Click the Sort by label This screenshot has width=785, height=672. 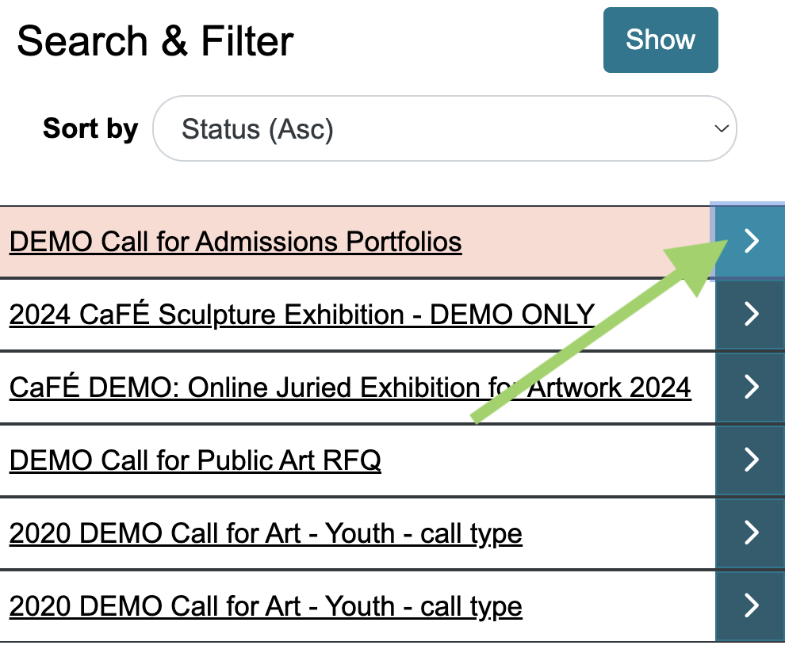coord(90,128)
